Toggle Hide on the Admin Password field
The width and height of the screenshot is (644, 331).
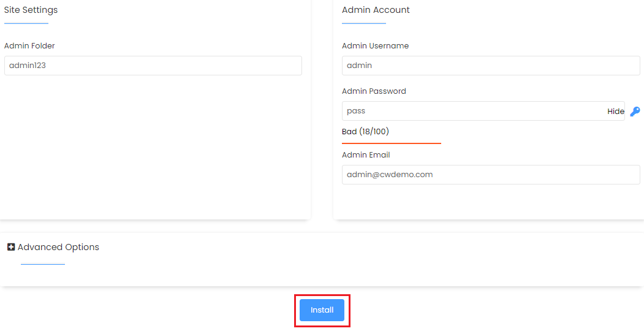616,112
